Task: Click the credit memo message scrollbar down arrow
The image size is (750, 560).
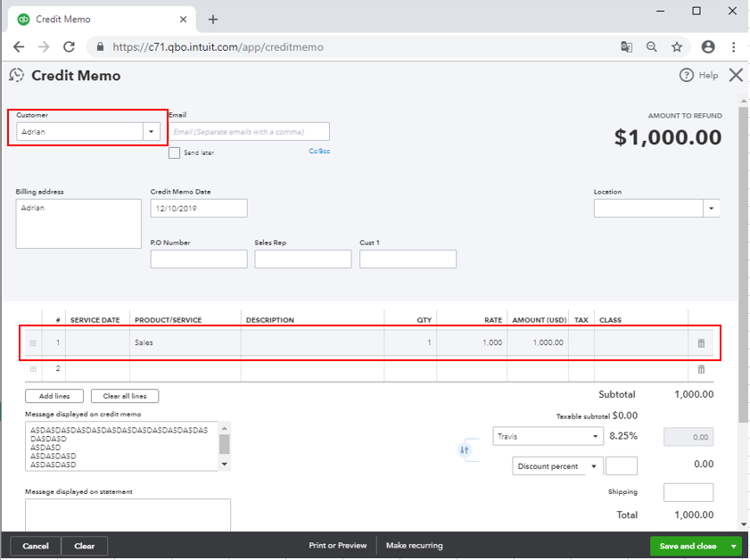Action: tap(225, 465)
